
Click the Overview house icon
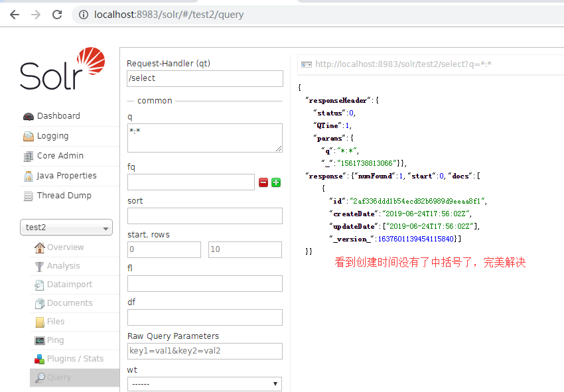[40, 247]
